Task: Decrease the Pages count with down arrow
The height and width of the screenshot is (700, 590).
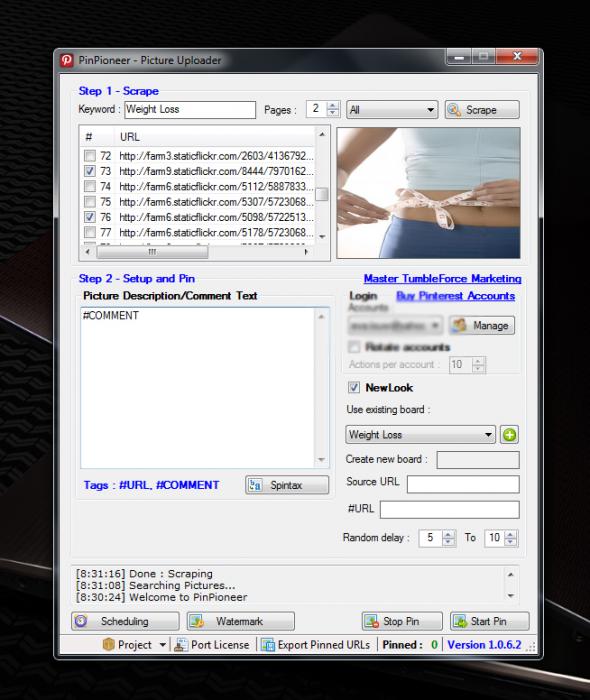Action: [x=332, y=113]
